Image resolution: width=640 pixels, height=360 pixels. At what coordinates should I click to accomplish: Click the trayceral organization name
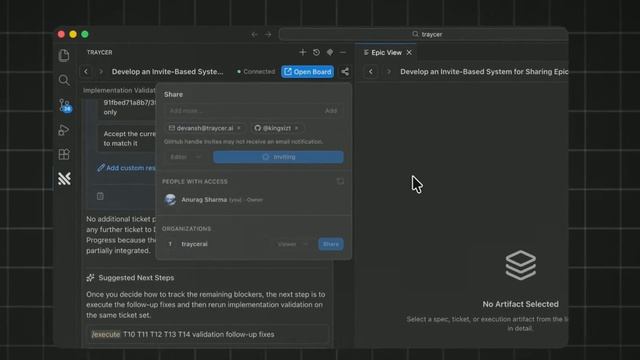pos(194,244)
